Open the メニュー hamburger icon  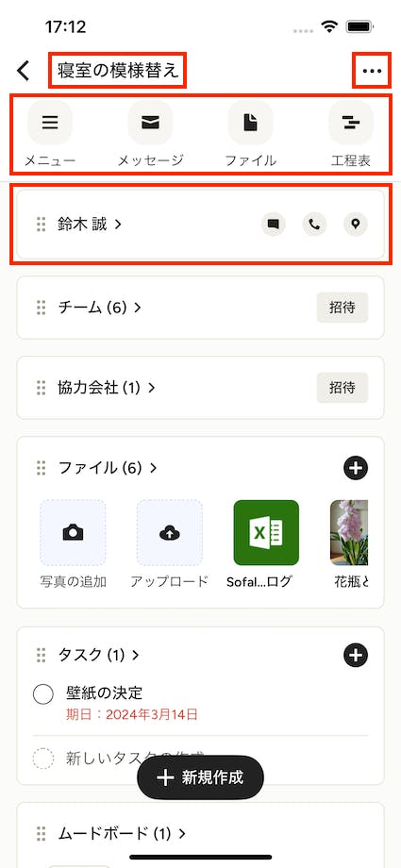[50, 123]
